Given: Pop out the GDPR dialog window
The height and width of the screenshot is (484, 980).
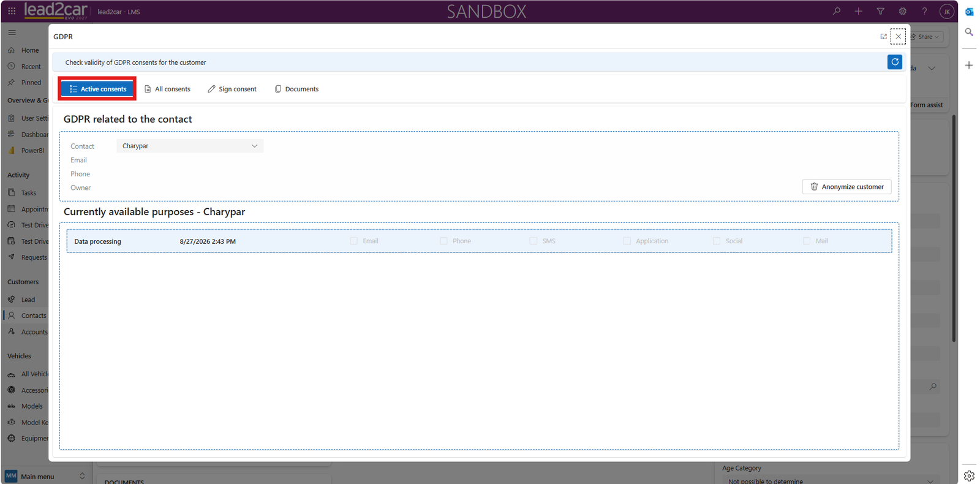Looking at the screenshot, I should [883, 37].
